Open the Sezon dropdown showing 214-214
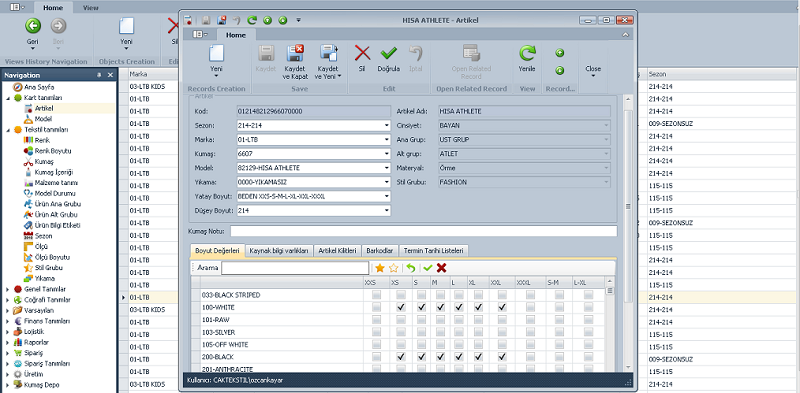 387,125
